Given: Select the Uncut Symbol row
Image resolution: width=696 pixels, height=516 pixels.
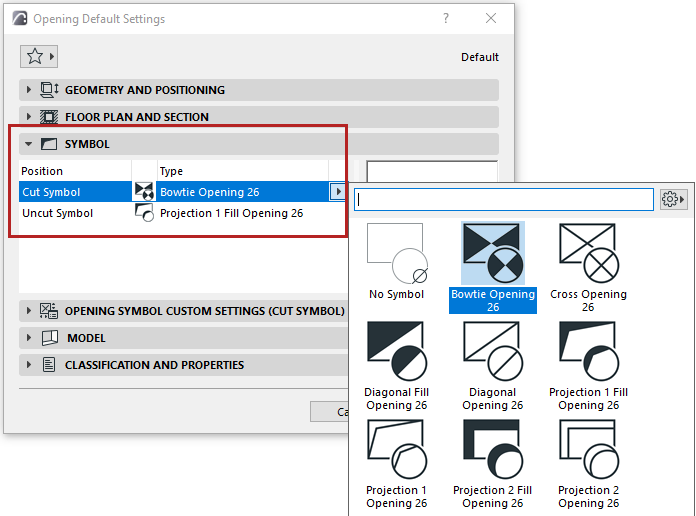Looking at the screenshot, I should tap(182, 213).
